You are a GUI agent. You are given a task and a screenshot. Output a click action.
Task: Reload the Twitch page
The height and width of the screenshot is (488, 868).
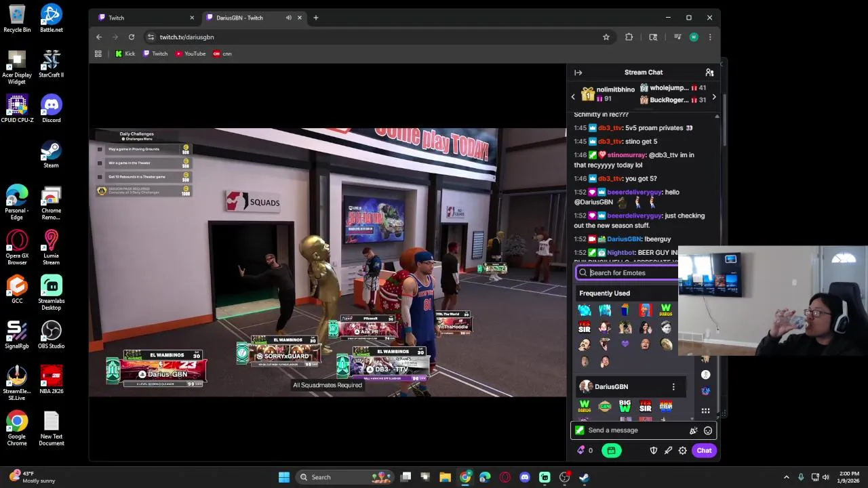132,37
